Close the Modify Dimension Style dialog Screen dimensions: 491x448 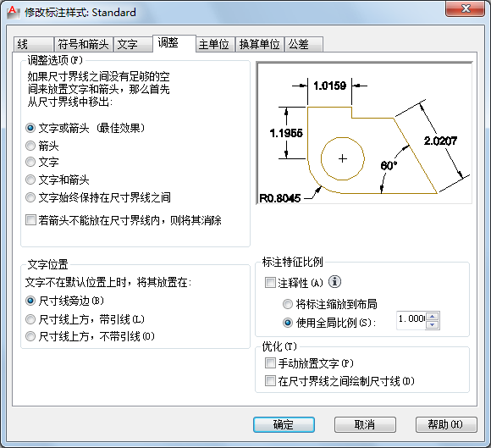click(466, 8)
